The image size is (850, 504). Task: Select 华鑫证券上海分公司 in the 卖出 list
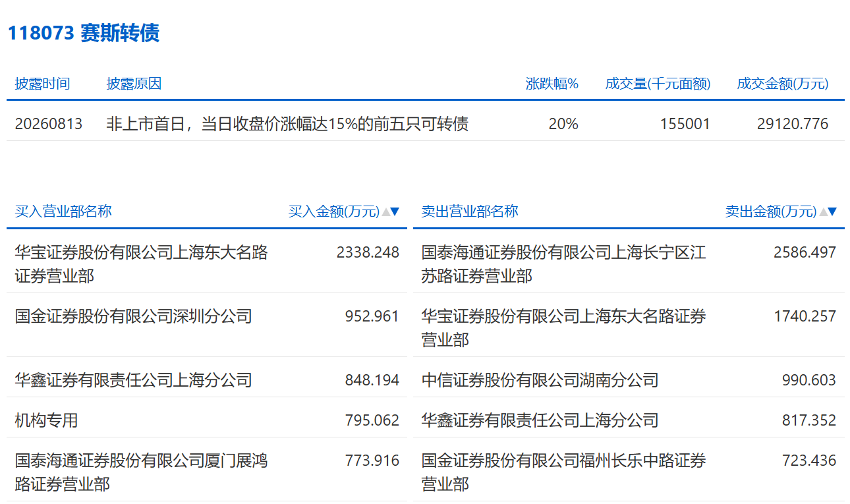click(x=540, y=420)
